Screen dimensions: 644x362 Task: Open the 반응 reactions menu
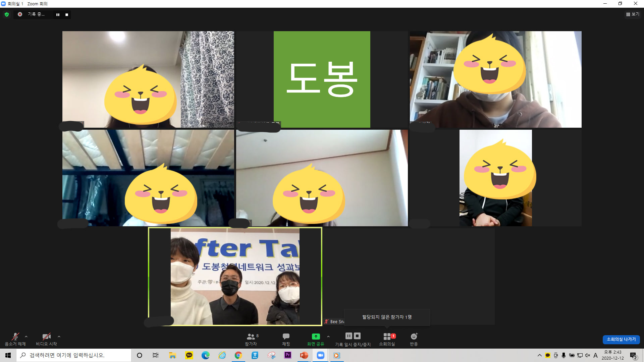pyautogui.click(x=414, y=339)
